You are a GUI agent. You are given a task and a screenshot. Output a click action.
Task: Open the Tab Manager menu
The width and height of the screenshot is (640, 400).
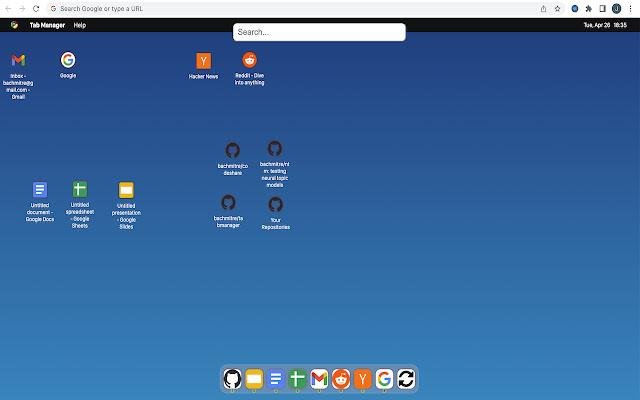point(47,25)
